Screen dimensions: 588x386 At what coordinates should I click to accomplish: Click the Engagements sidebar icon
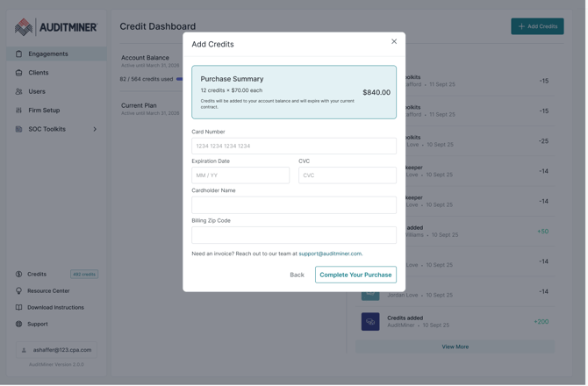click(x=18, y=54)
